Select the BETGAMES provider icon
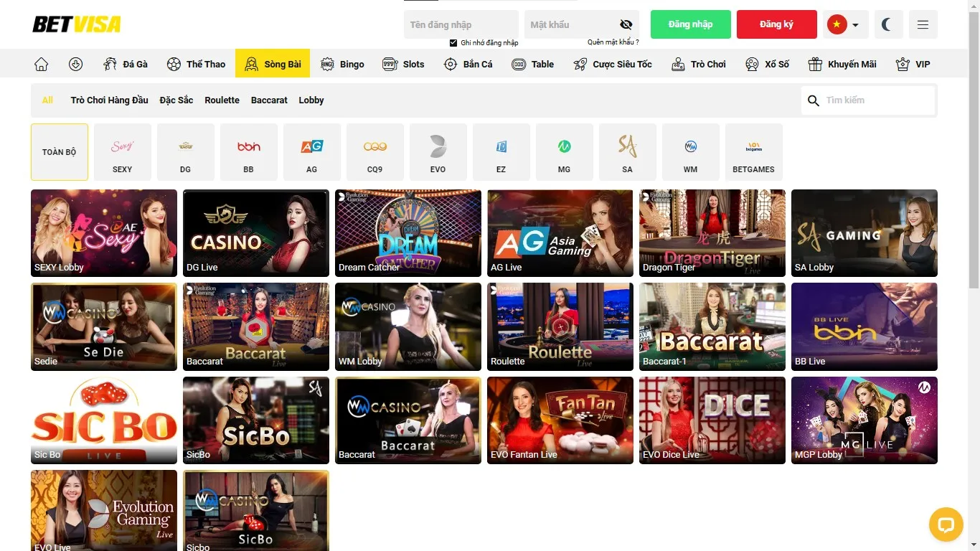The image size is (980, 551). click(754, 152)
